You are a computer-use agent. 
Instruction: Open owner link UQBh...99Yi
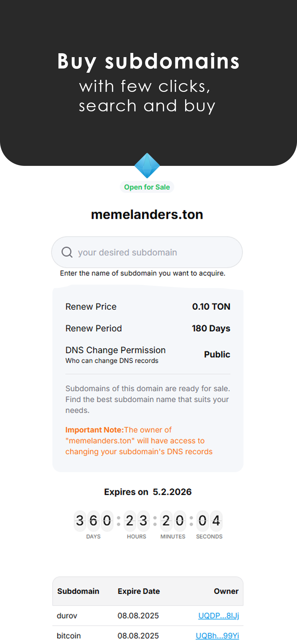tap(217, 636)
